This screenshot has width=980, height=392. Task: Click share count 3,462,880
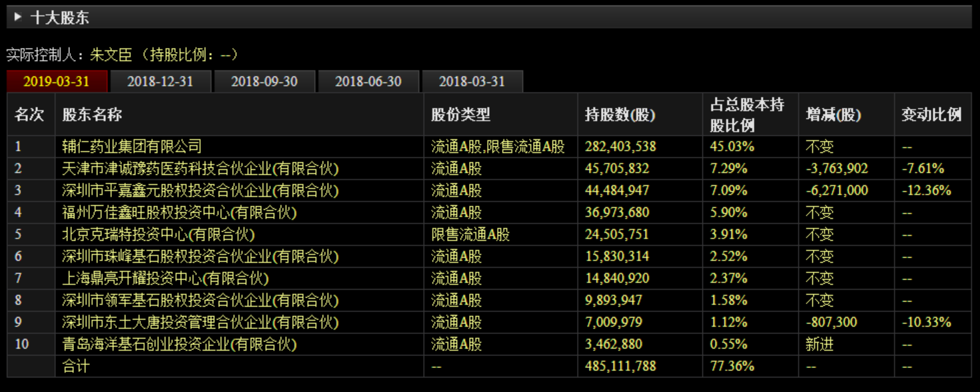pos(614,344)
